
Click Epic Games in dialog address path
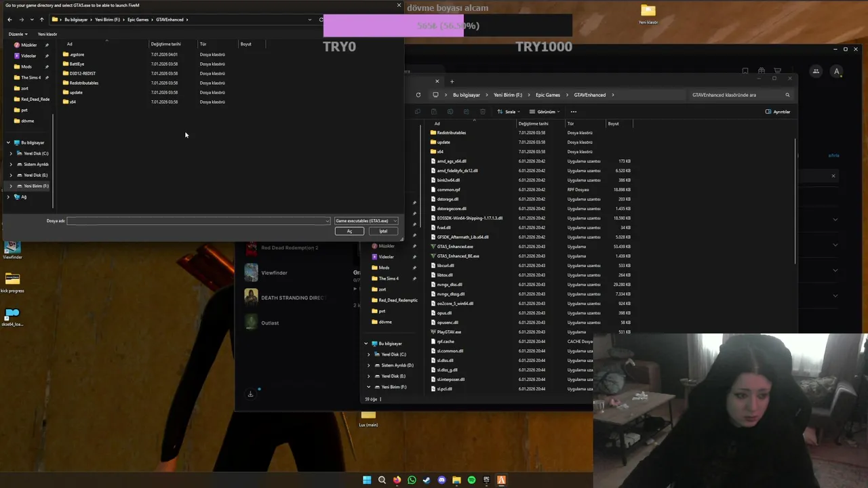[138, 20]
